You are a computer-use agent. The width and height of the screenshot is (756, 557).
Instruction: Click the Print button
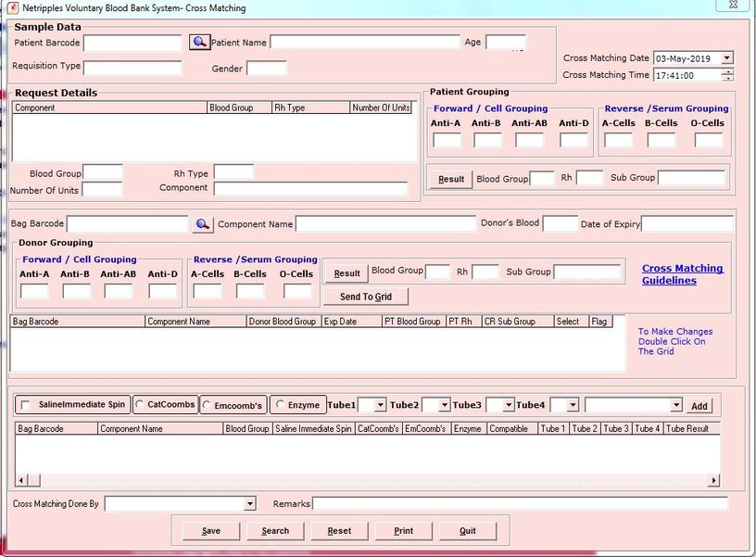(x=404, y=531)
